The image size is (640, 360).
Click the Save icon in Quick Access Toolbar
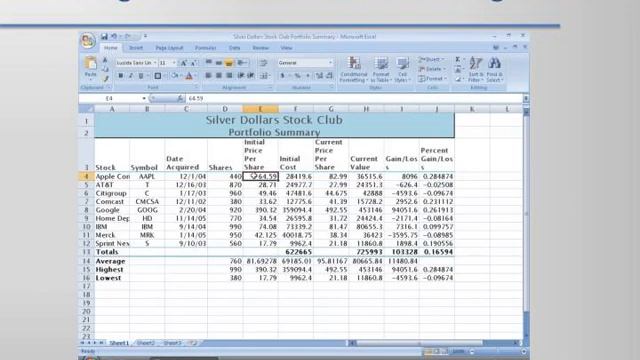click(x=104, y=36)
